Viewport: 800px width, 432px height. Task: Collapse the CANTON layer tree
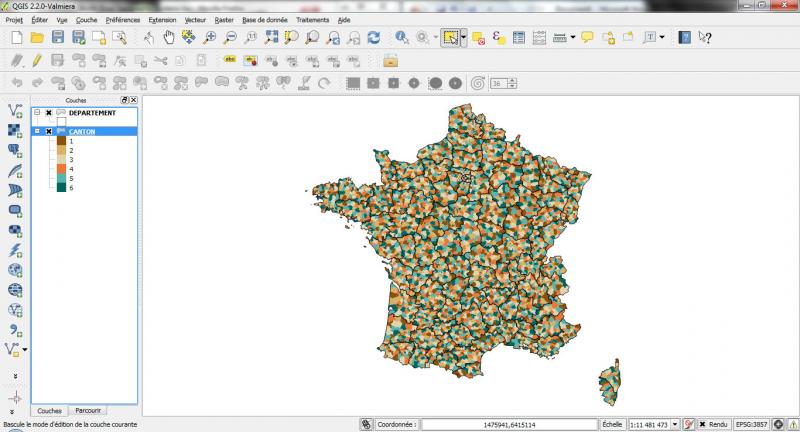[37, 131]
